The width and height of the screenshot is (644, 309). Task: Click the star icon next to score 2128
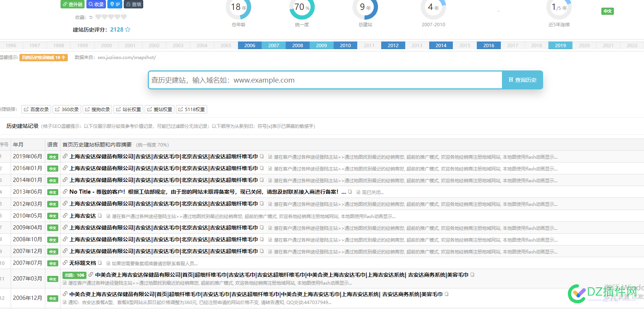click(128, 29)
